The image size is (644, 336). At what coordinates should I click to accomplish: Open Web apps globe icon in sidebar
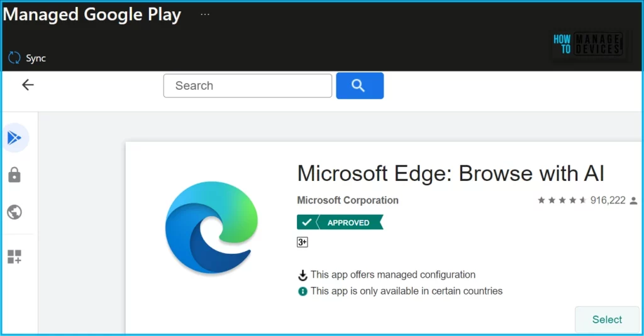tap(14, 212)
